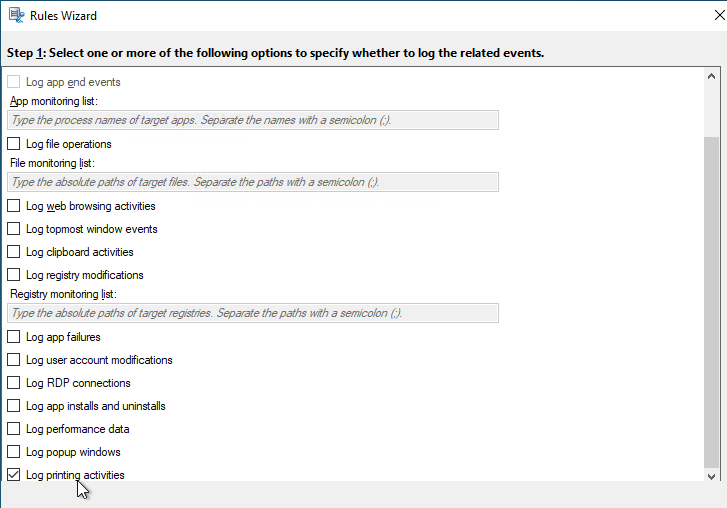Click the scrollbar up arrow
The height and width of the screenshot is (508, 727).
[711, 76]
